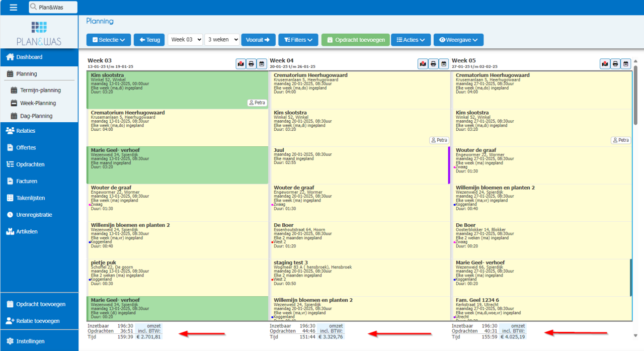Open the hamburger menu at top left
This screenshot has width=644, height=351.
pyautogui.click(x=14, y=8)
